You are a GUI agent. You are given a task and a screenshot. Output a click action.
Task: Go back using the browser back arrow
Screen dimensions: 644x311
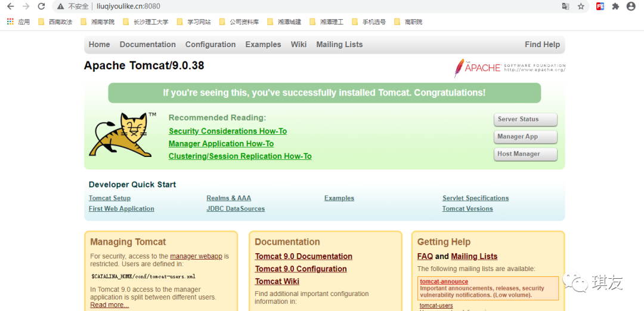[10, 6]
